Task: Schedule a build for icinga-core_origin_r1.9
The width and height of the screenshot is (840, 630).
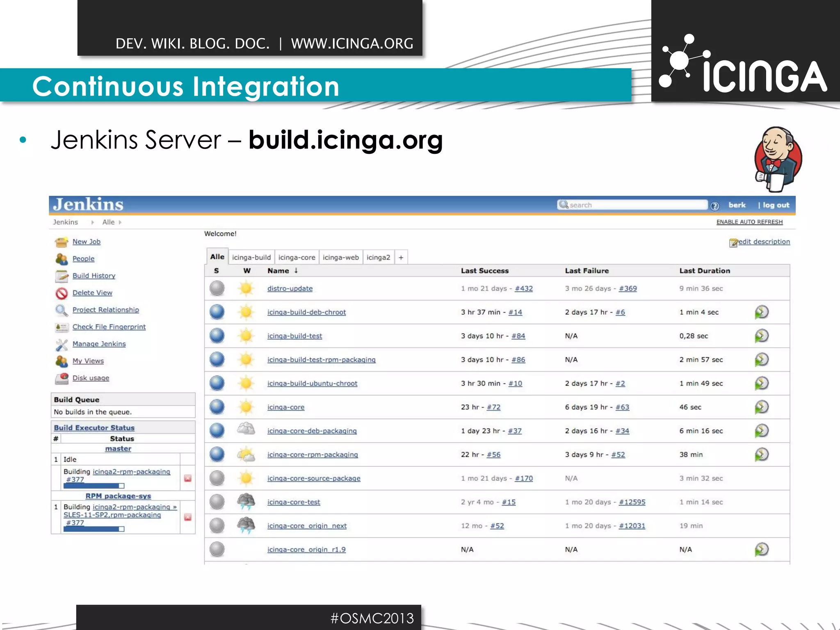Action: coord(761,550)
